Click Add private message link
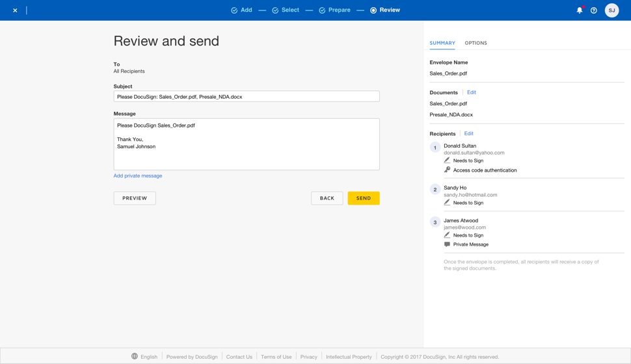The width and height of the screenshot is (631, 364). tap(138, 175)
